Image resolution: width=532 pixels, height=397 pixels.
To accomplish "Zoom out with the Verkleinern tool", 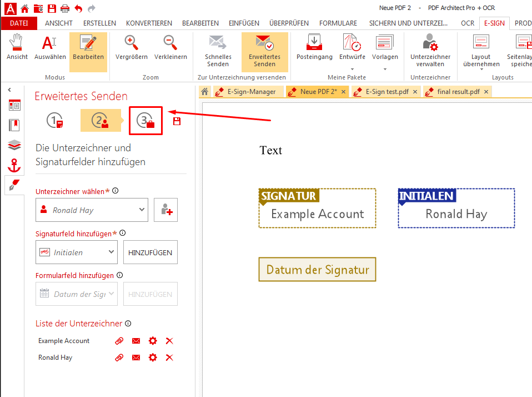I will [x=170, y=48].
